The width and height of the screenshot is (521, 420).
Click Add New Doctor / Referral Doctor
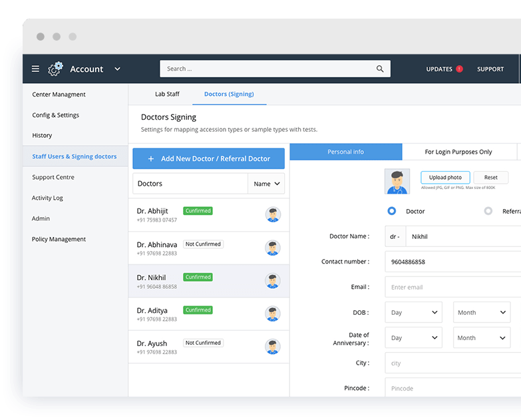click(x=208, y=158)
